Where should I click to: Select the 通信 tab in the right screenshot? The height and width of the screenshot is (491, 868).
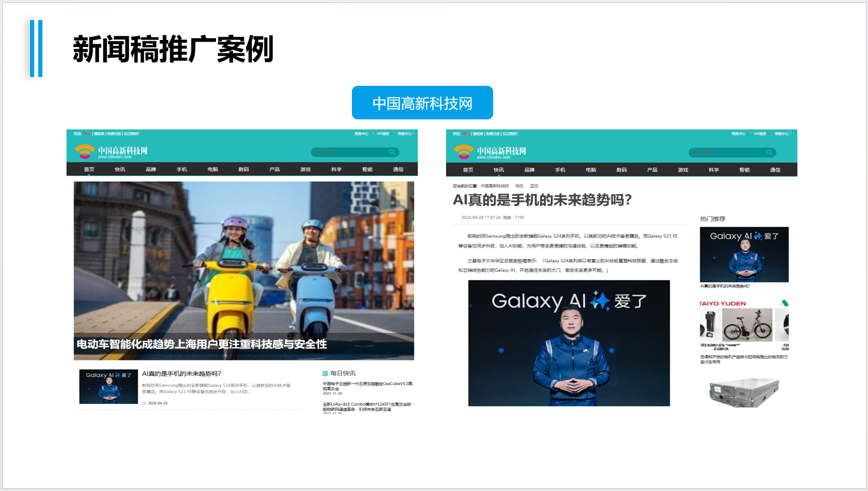point(775,170)
